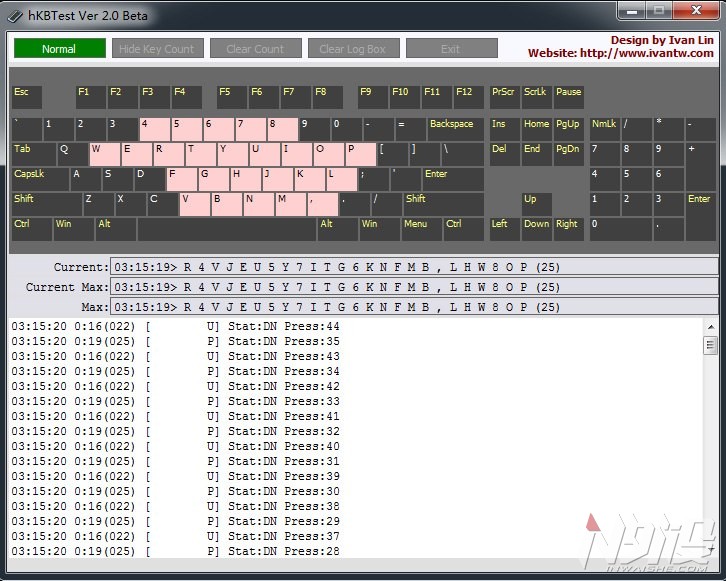Click the PgUp key tile
This screenshot has height=581, width=726.
[x=569, y=129]
